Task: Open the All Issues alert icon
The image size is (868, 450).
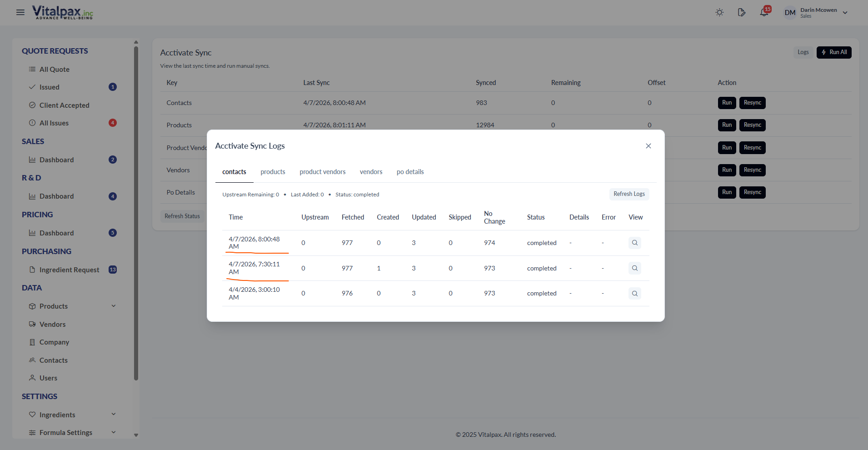Action: (x=32, y=123)
